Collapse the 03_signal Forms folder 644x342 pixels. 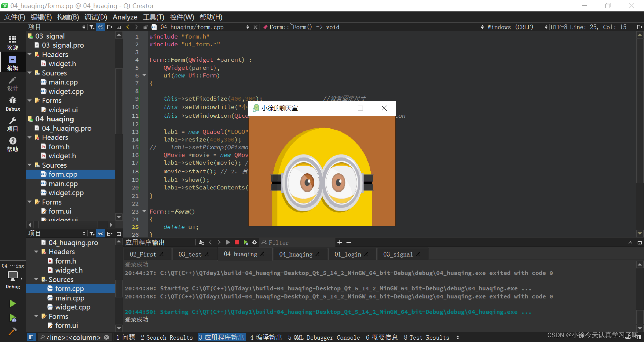[x=30, y=100]
